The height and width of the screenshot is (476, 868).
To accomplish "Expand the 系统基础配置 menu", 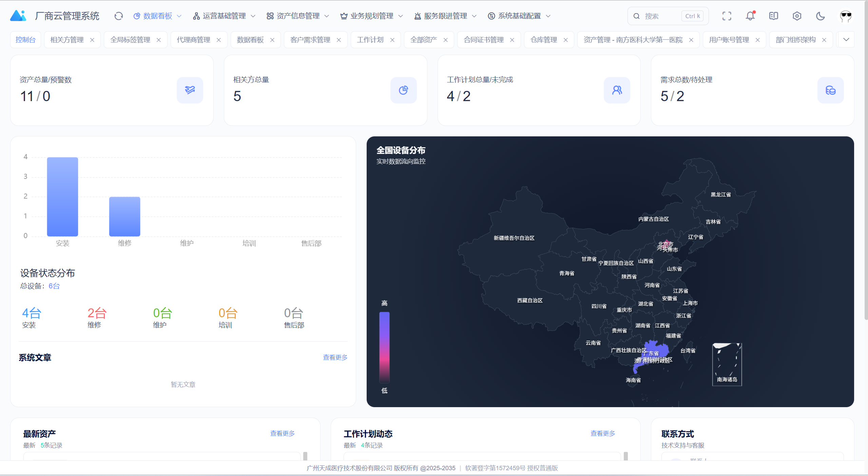I will (x=519, y=16).
